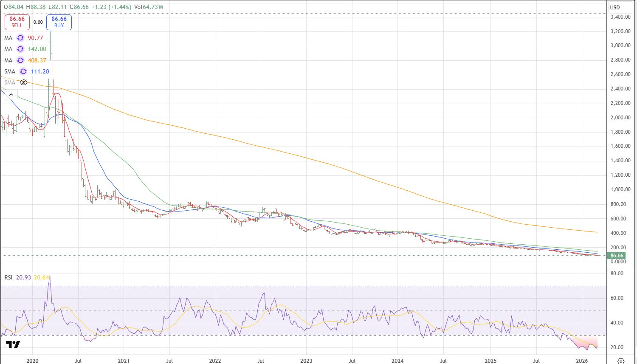
Task: Click the blue BUY 86.66 button
Action: click(59, 22)
